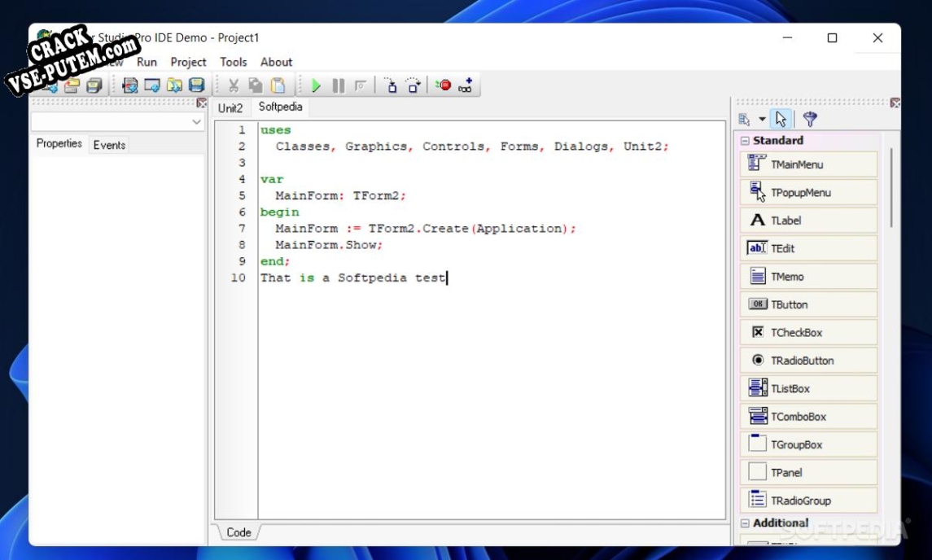Open the palette options dropdown arrow

[762, 119]
